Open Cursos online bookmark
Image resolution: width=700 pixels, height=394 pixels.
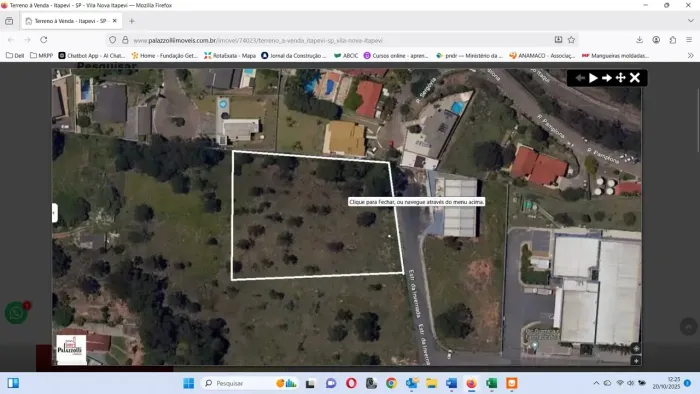coord(396,56)
